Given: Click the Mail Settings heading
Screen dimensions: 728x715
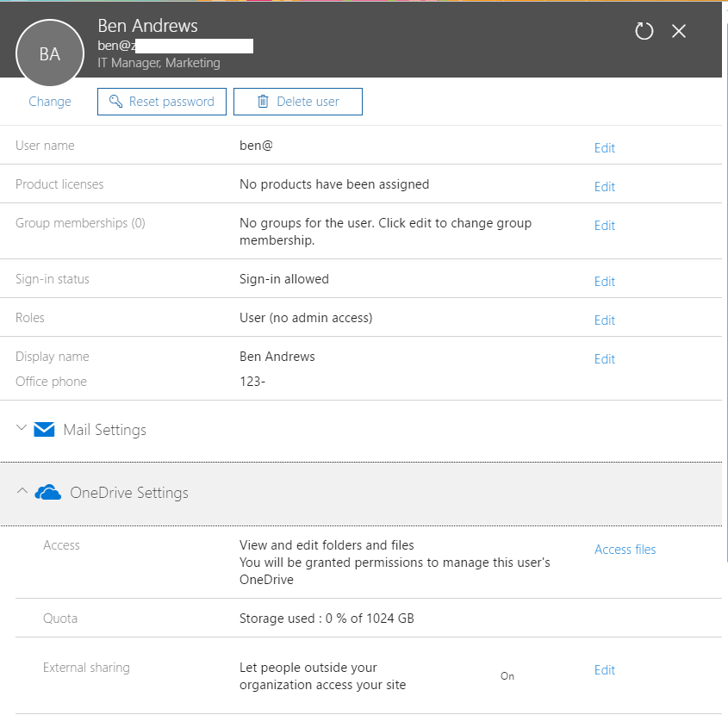Looking at the screenshot, I should pos(104,430).
